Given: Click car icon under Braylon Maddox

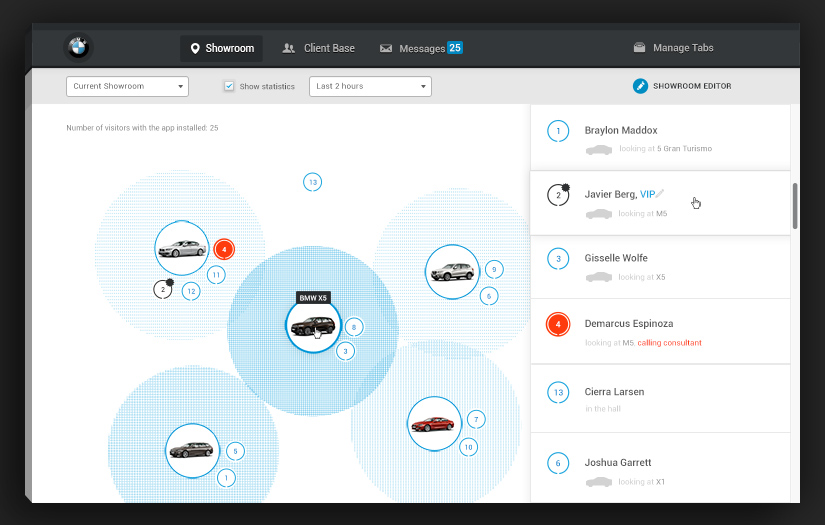Looking at the screenshot, I should [599, 150].
